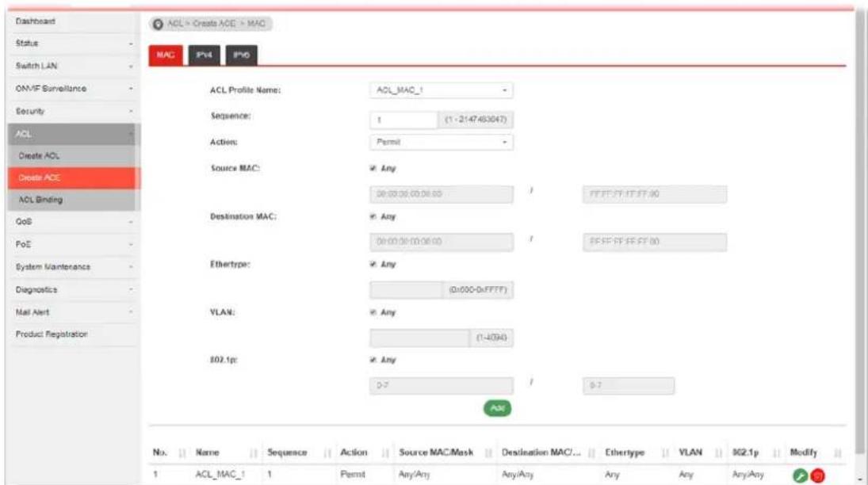Click the Source MAC mask field
Viewport: 868px width, 485px height.
pos(654,194)
